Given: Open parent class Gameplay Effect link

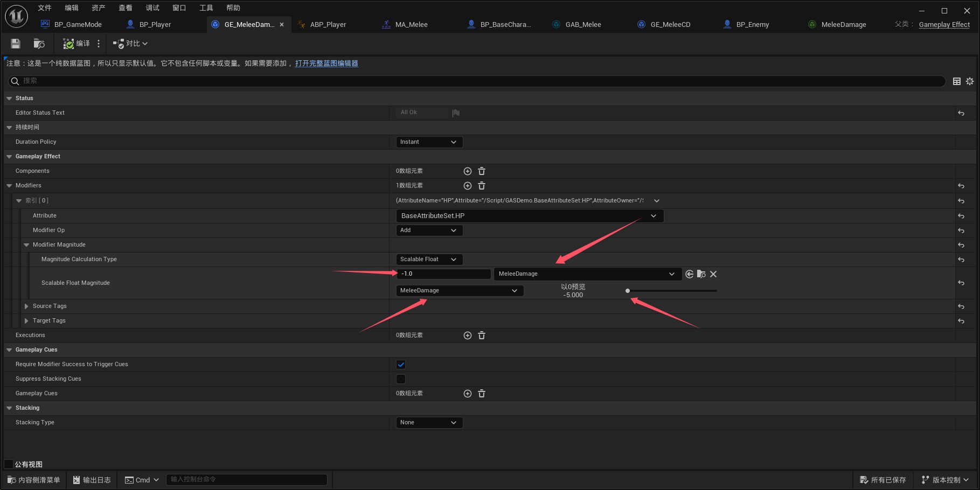Looking at the screenshot, I should (x=944, y=25).
